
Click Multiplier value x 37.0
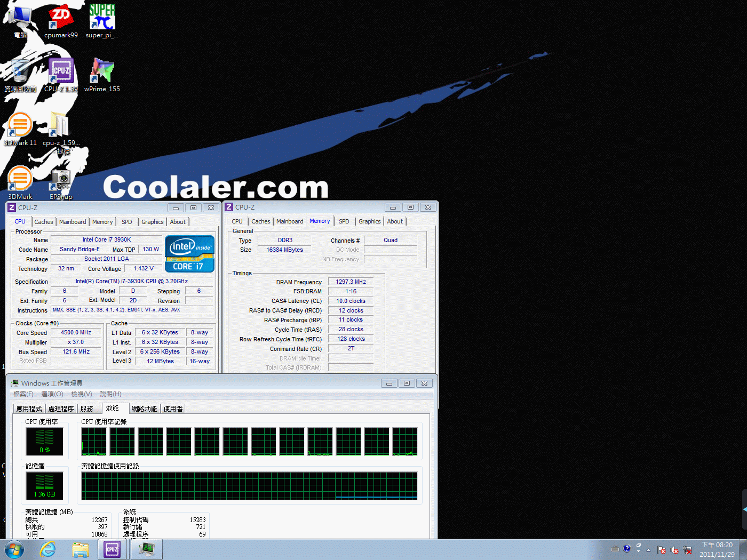tap(76, 342)
